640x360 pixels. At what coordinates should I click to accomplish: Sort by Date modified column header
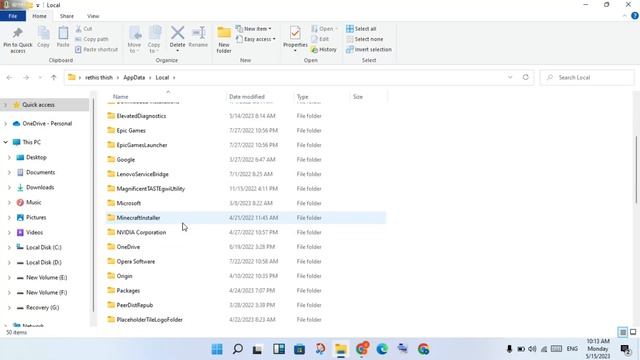(247, 97)
